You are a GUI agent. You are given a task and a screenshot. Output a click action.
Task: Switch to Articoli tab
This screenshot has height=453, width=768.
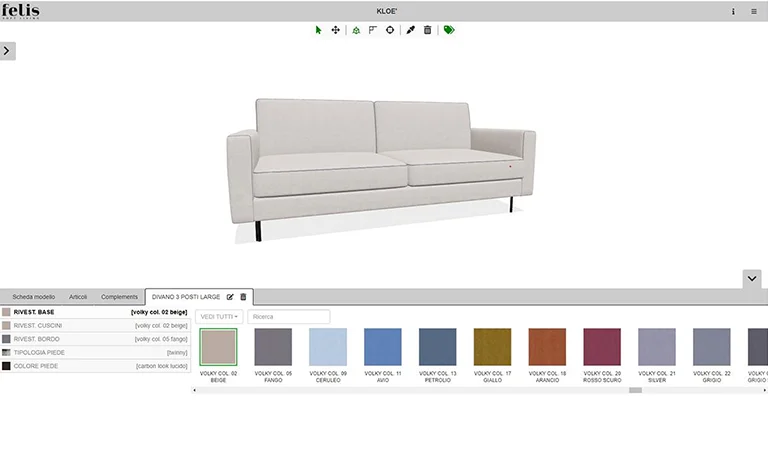click(x=78, y=297)
